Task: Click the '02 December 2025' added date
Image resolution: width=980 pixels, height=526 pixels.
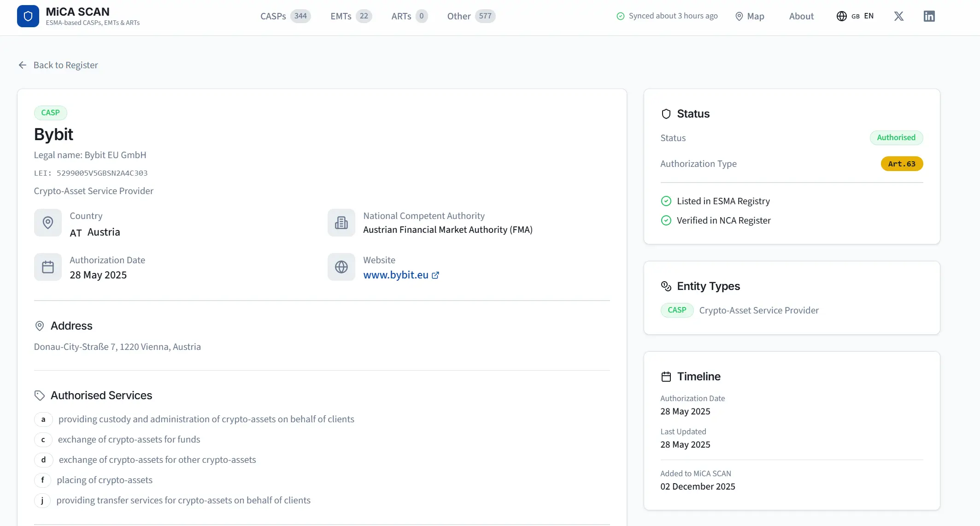Action: click(x=698, y=487)
